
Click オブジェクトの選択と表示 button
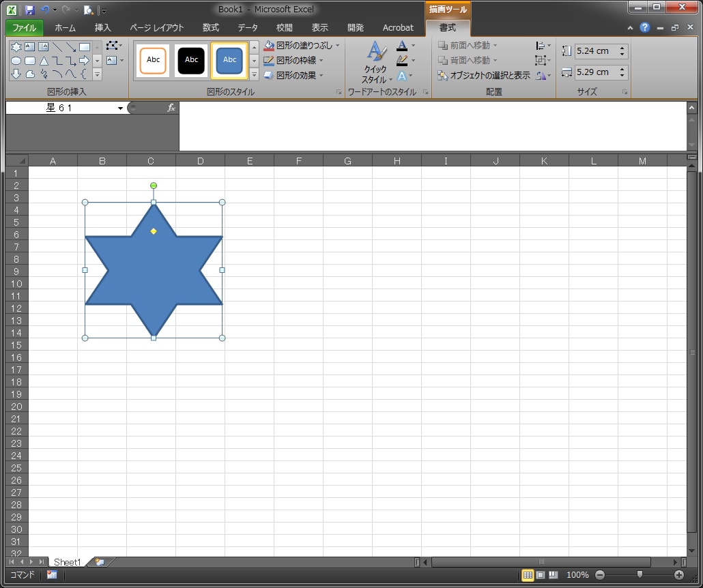[484, 75]
